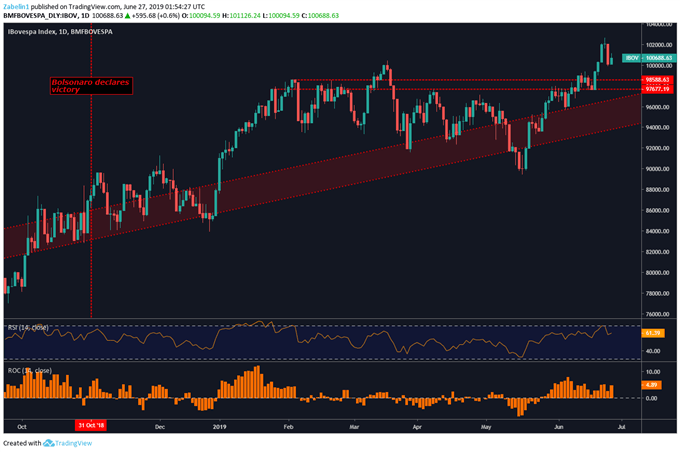Click the red 97677.19 price level label

pos(657,89)
